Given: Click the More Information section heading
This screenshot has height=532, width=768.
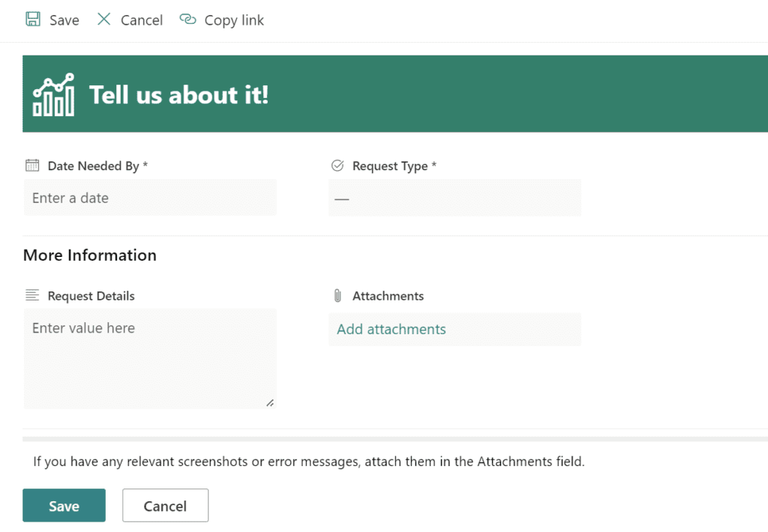Looking at the screenshot, I should coord(90,256).
